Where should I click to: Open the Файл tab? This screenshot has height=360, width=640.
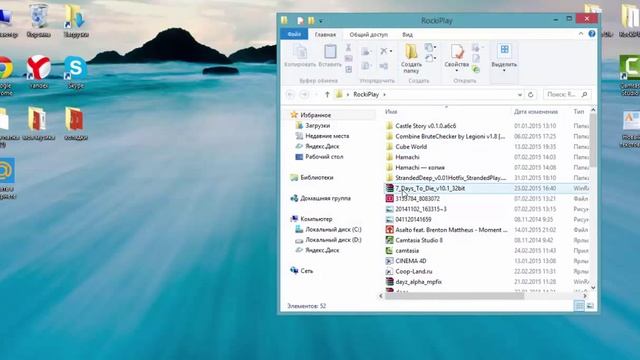pos(294,34)
